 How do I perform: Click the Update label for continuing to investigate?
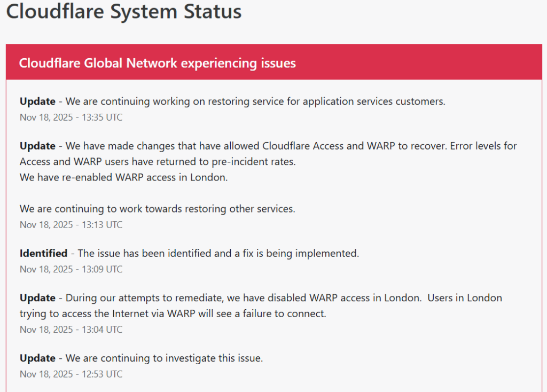click(x=37, y=358)
